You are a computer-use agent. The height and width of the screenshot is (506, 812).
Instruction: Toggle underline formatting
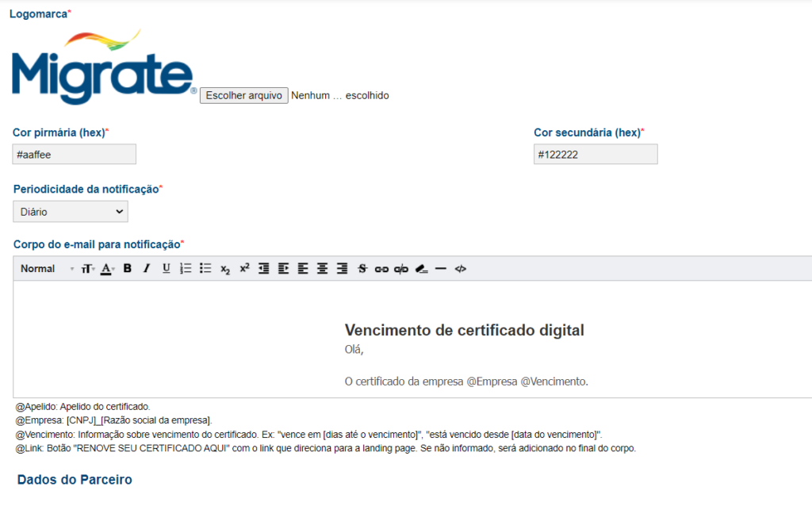click(167, 268)
